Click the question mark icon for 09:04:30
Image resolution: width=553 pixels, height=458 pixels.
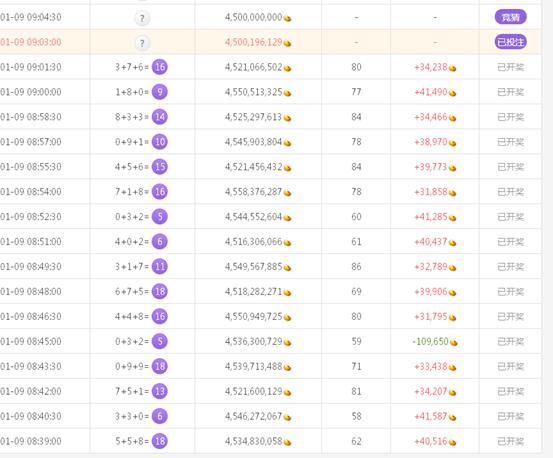(142, 18)
